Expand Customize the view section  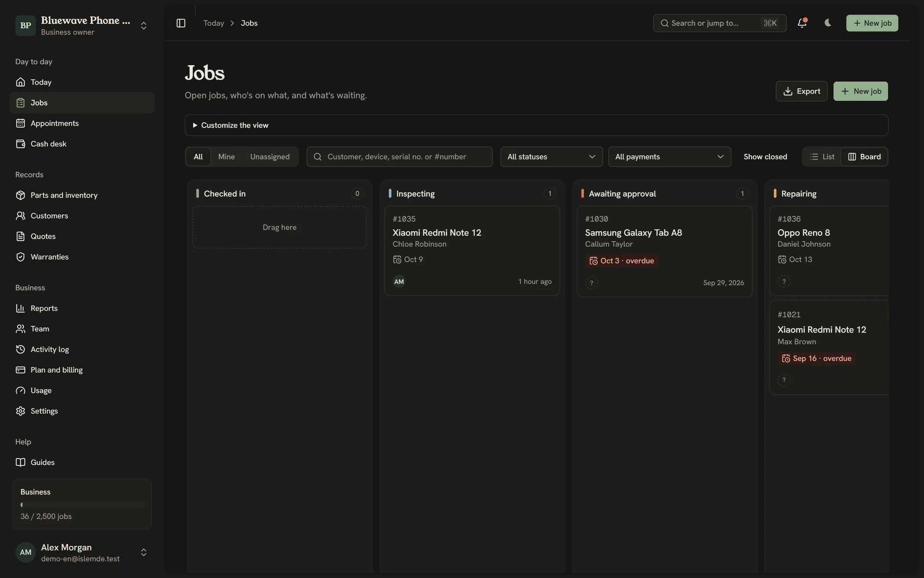pyautogui.click(x=536, y=125)
